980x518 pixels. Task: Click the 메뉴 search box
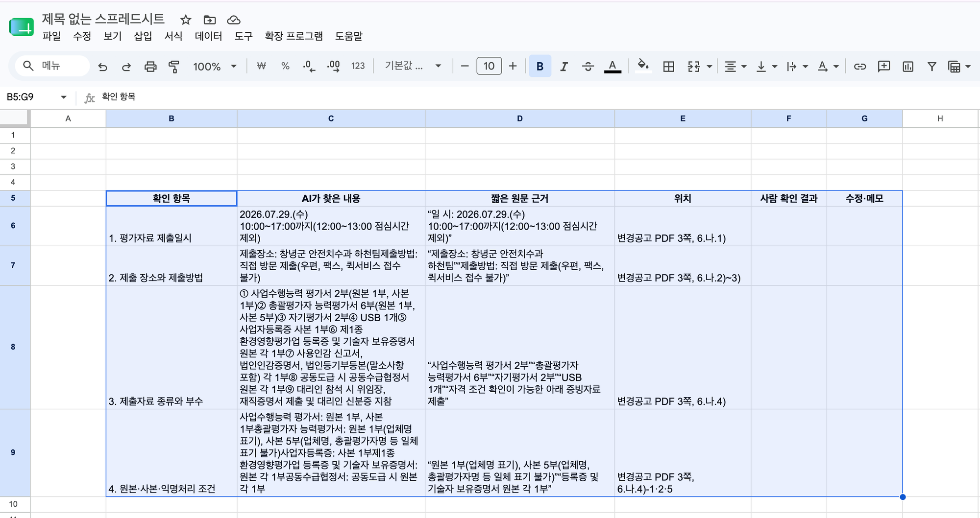pyautogui.click(x=52, y=66)
